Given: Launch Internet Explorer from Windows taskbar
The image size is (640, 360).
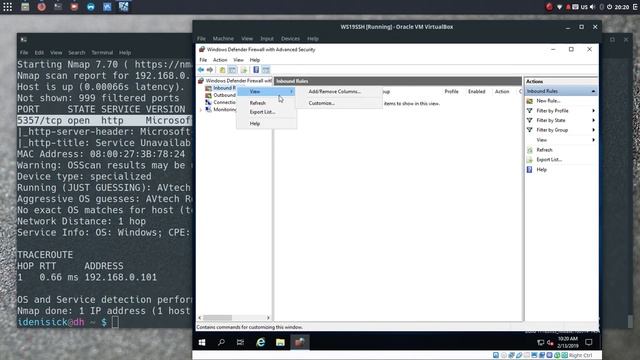Looking at the screenshot, I should [260, 342].
